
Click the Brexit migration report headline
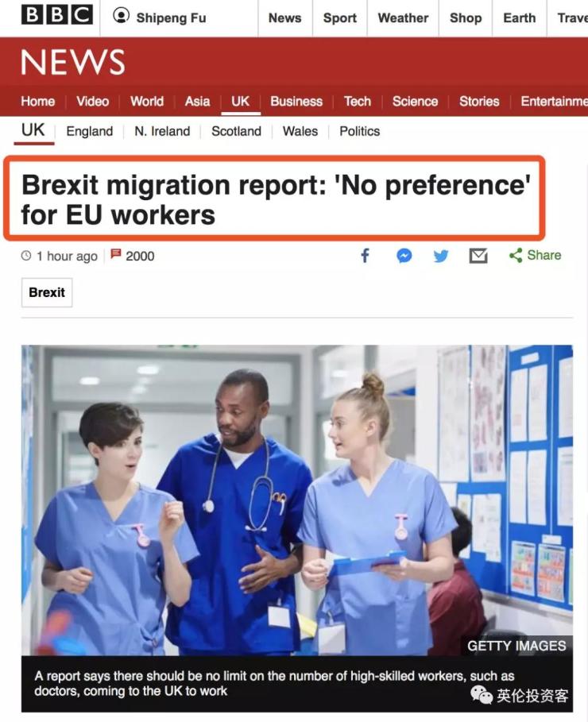(276, 199)
